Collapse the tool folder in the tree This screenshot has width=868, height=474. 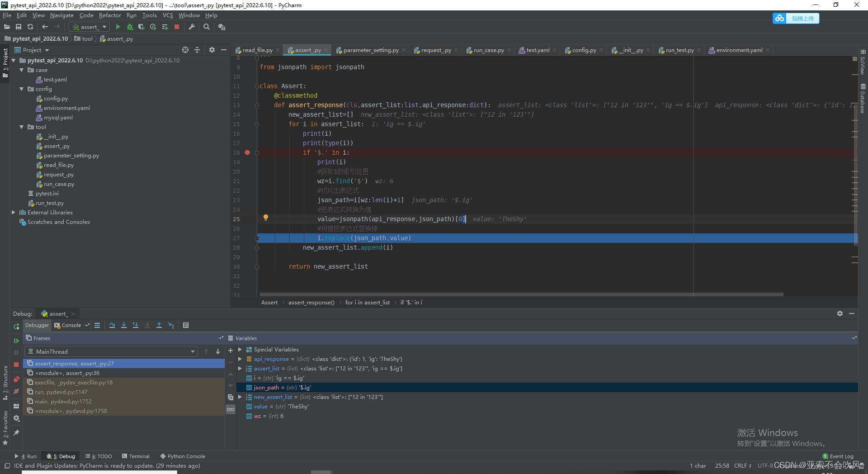click(x=21, y=127)
